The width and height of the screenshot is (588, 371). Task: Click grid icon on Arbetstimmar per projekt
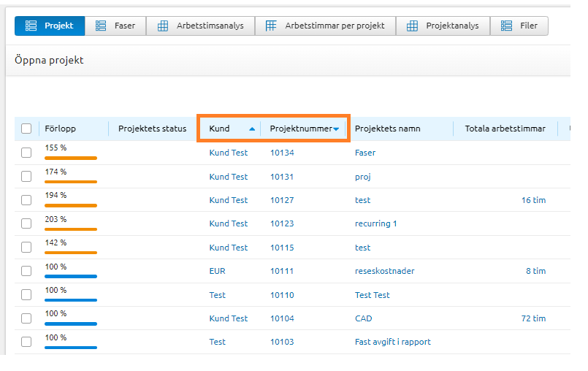(x=271, y=26)
